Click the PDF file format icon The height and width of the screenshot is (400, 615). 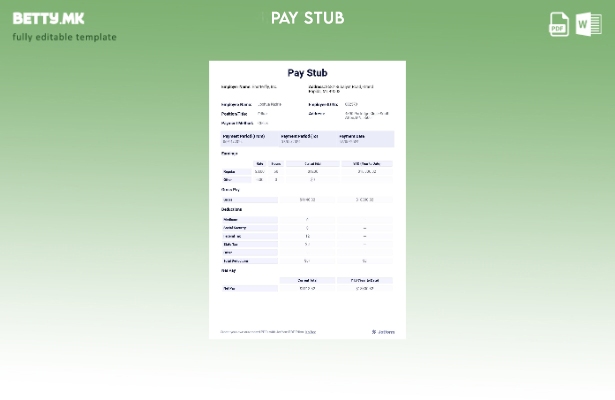pyautogui.click(x=559, y=25)
